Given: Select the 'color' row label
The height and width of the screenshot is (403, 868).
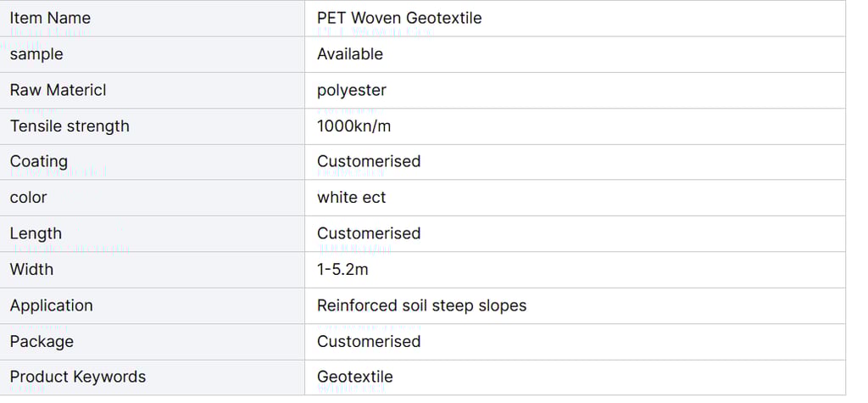Looking at the screenshot, I should [28, 198].
